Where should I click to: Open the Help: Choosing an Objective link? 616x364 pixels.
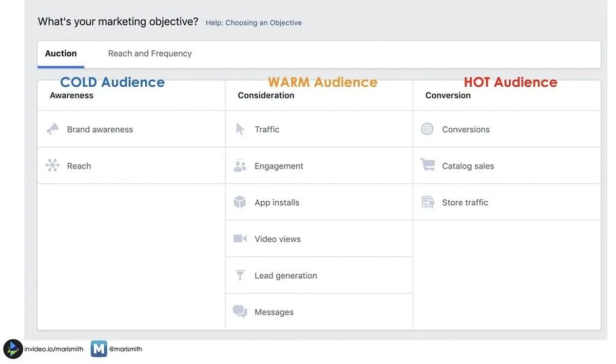(254, 23)
